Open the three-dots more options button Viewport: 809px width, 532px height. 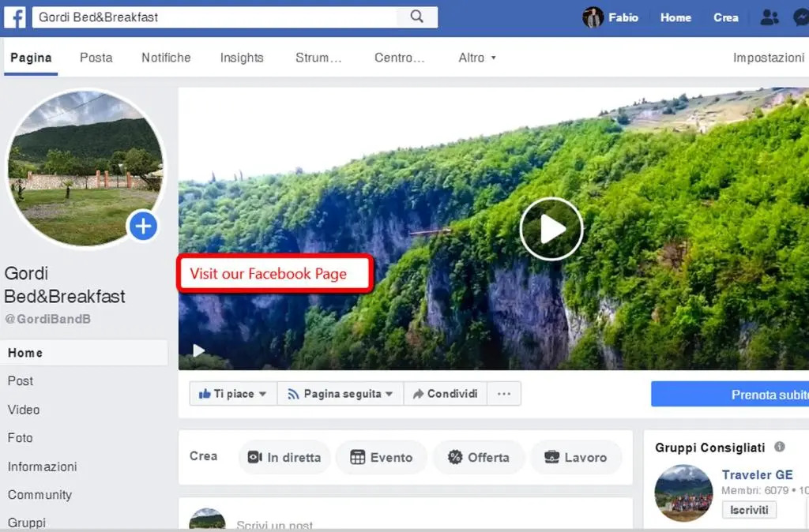tap(504, 394)
